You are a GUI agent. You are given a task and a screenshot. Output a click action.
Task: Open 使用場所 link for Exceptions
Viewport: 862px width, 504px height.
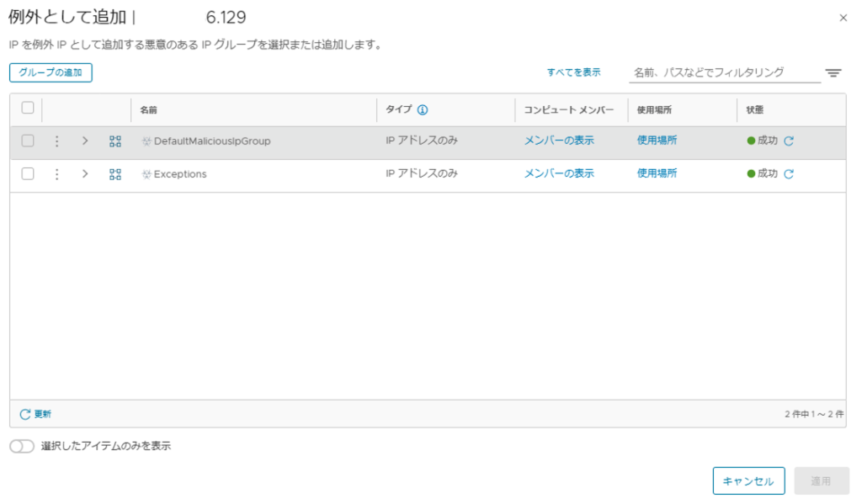657,173
